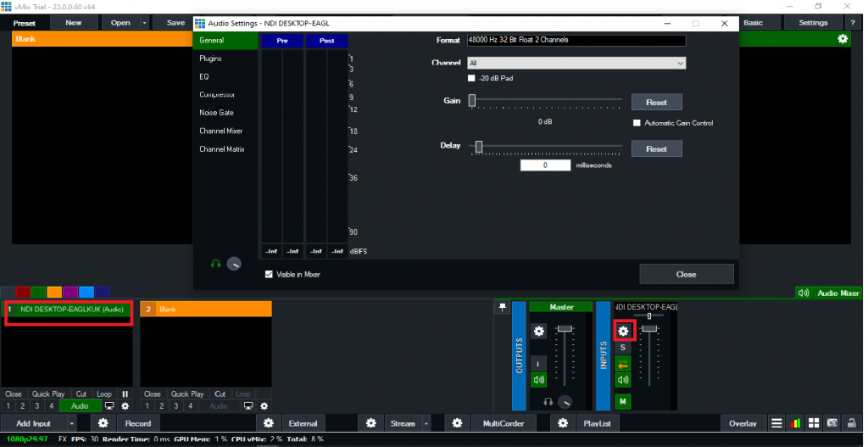Image resolution: width=868 pixels, height=447 pixels.
Task: Open input 1 settings gear below NDI thumbnail
Action: pyautogui.click(x=125, y=406)
